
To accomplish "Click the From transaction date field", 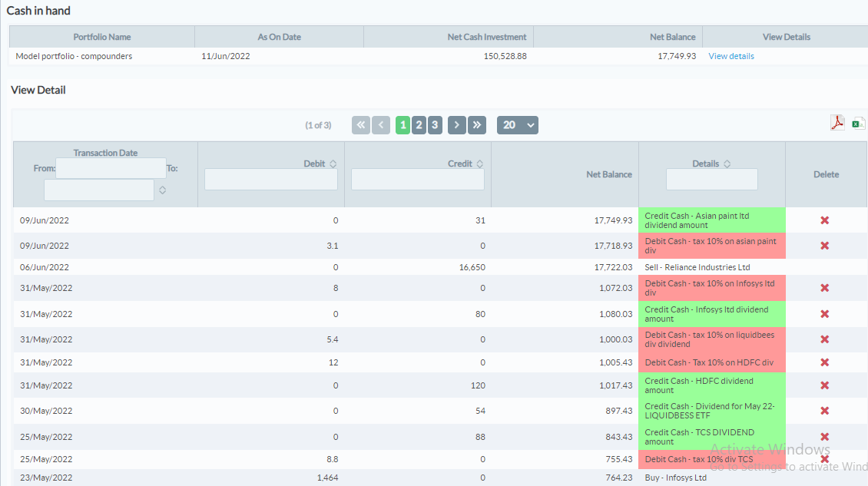I will pos(111,167).
